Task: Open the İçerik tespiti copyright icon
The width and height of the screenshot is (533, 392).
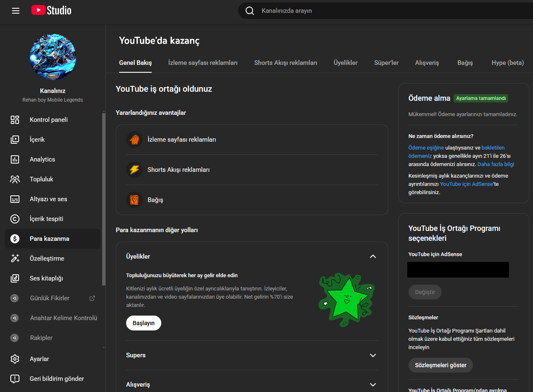Action: (15, 219)
